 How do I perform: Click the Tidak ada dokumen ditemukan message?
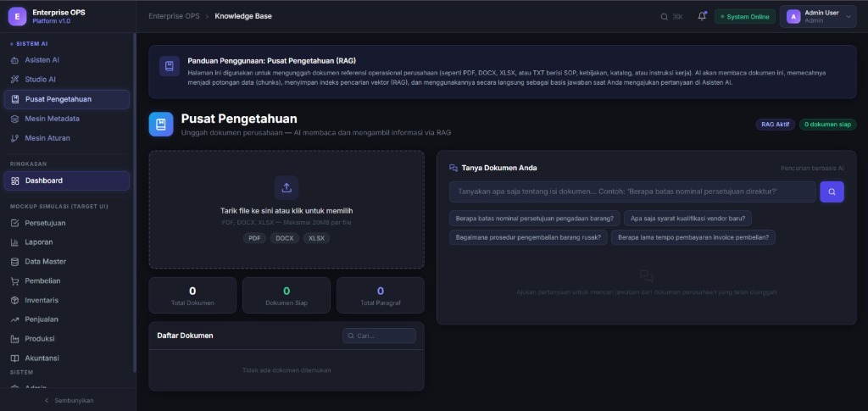click(x=287, y=370)
